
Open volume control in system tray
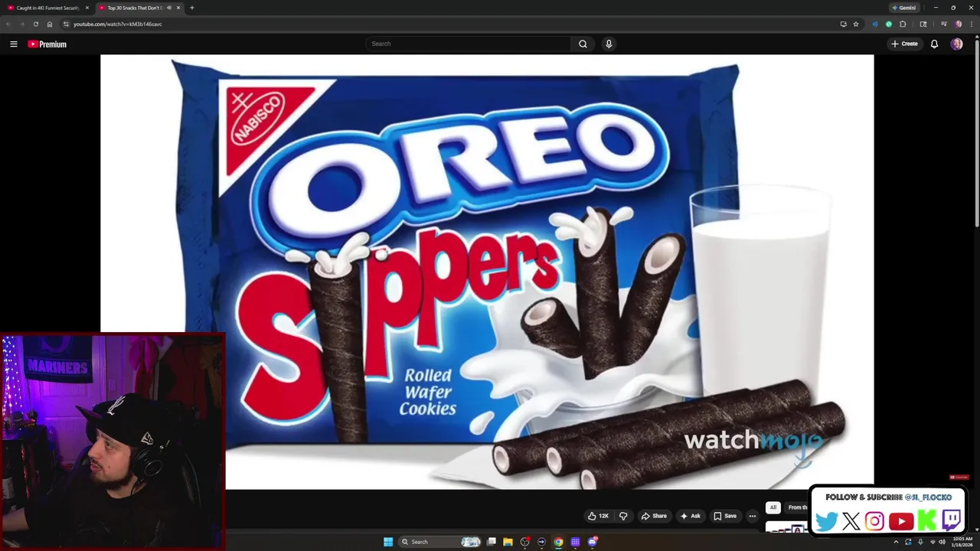click(942, 542)
